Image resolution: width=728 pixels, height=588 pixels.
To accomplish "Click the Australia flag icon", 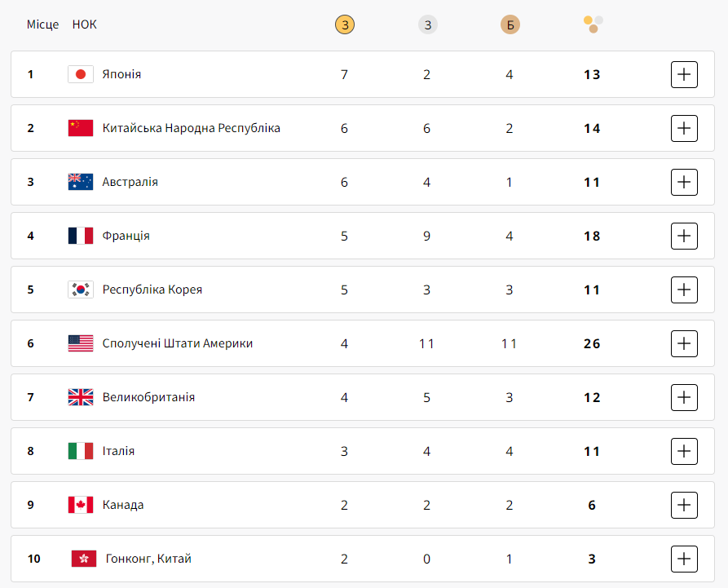I will pyautogui.click(x=81, y=182).
